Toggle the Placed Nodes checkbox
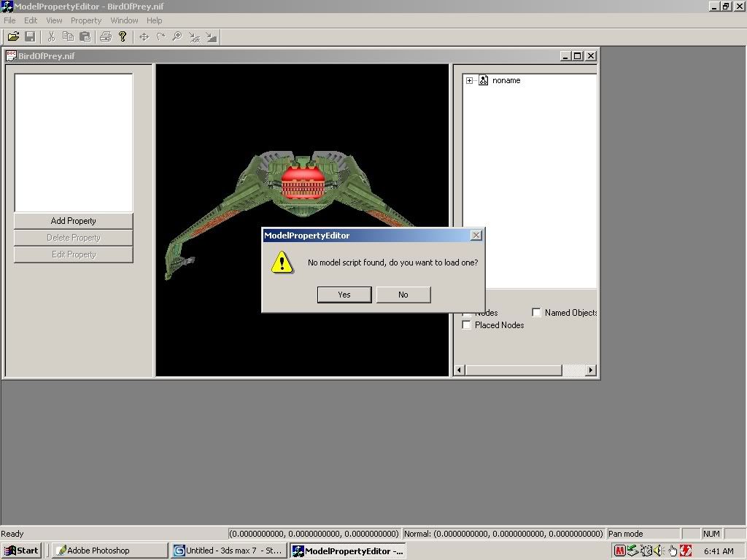This screenshot has width=747, height=560. point(466,324)
